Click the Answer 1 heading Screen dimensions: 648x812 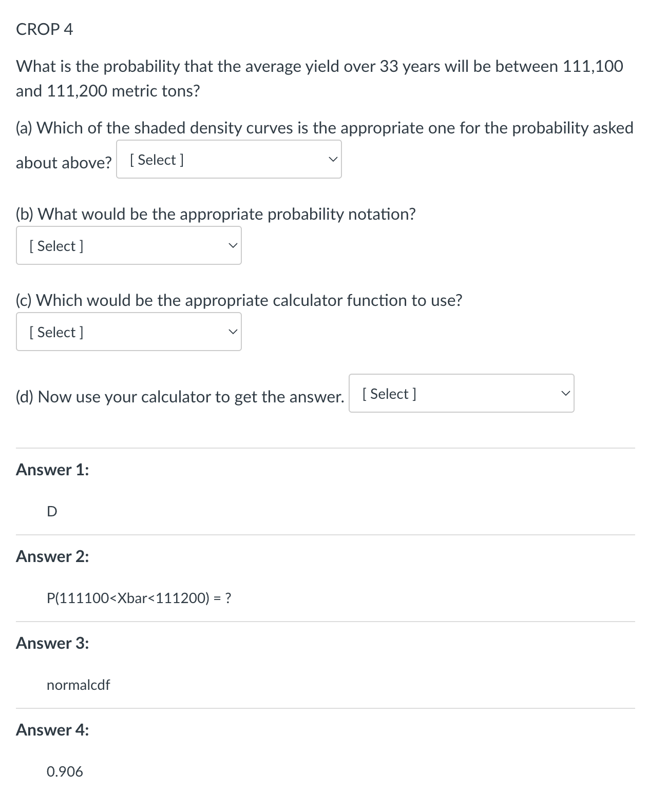(x=53, y=470)
